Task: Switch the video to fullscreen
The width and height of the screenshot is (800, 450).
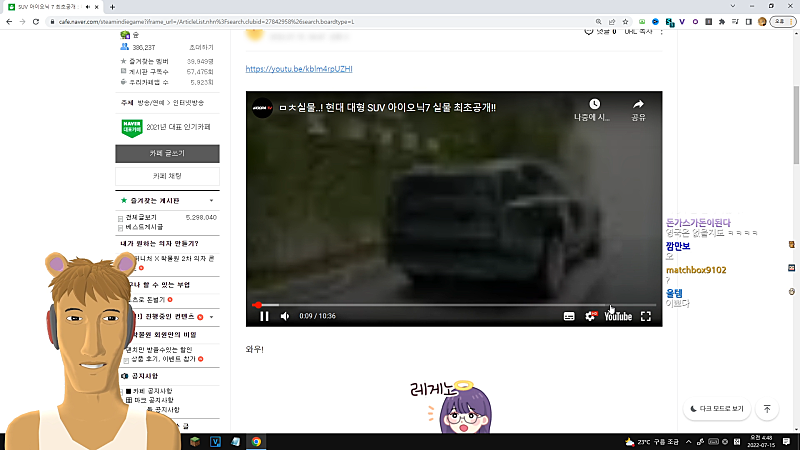Action: 646,316
